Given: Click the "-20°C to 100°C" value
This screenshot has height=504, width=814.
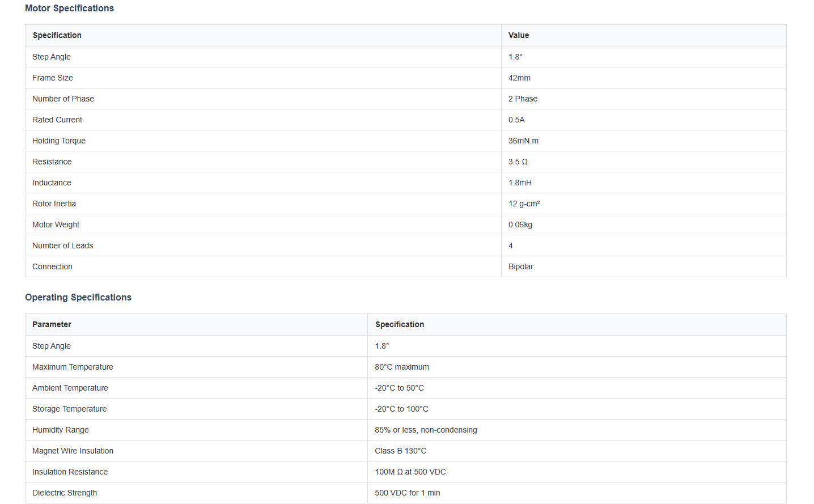Looking at the screenshot, I should click(x=401, y=409).
